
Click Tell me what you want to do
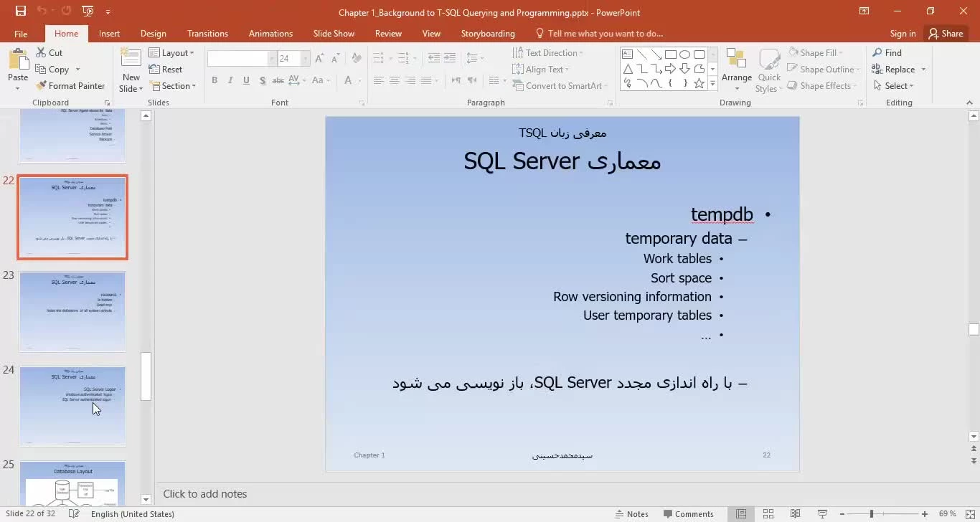[x=600, y=34]
